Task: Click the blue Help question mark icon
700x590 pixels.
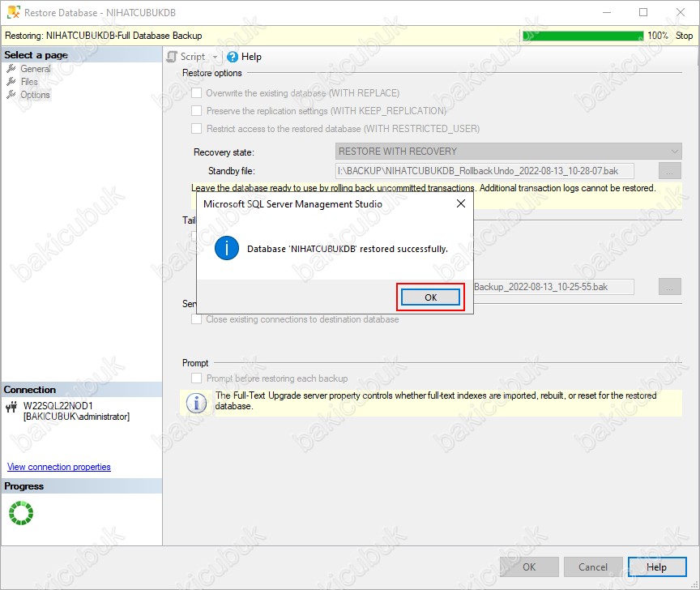Action: (233, 57)
